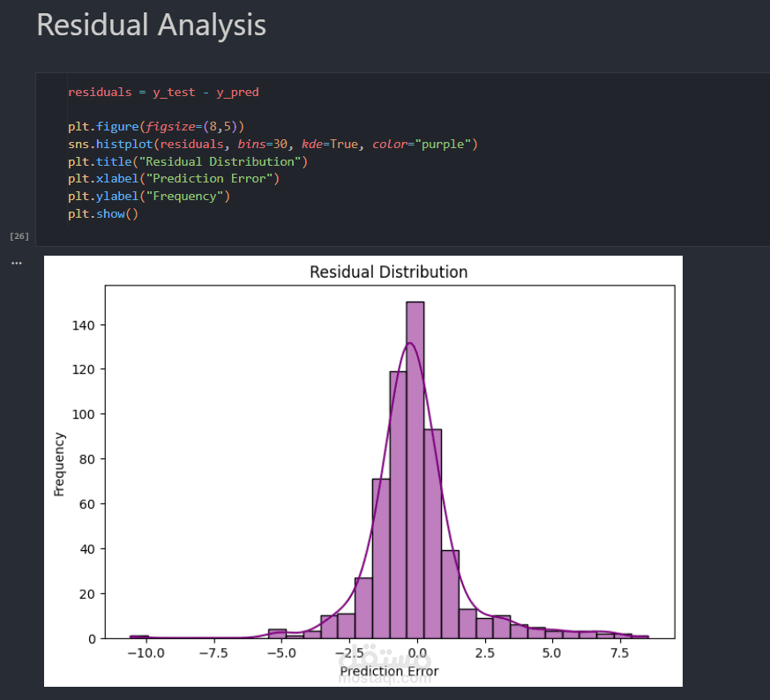Click the plt.show() code line

coord(103,213)
